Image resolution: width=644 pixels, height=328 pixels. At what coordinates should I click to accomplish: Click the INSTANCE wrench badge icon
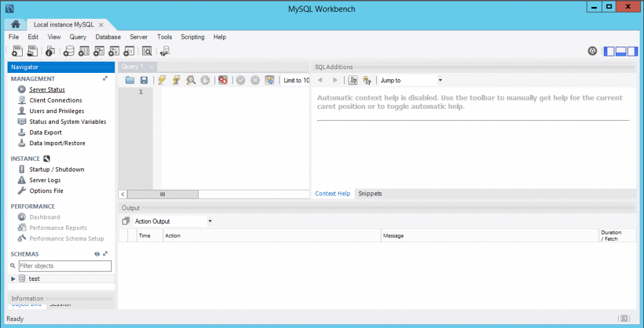click(x=47, y=158)
